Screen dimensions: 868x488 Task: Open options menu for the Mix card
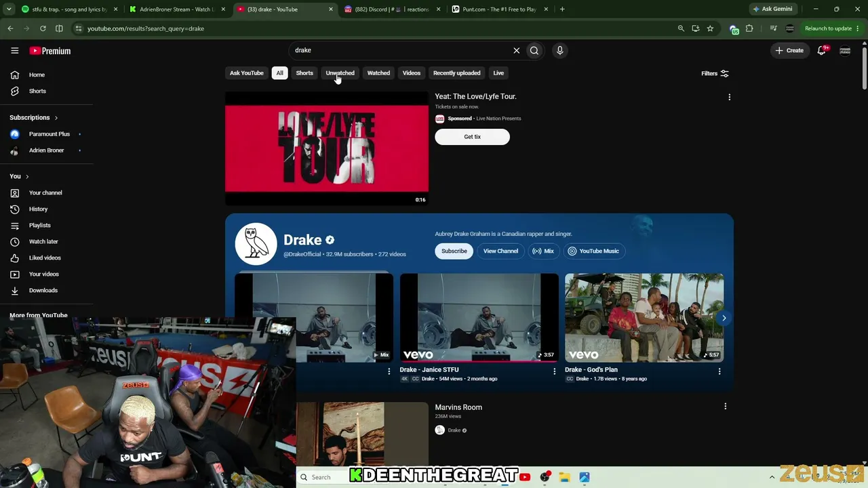tap(389, 371)
